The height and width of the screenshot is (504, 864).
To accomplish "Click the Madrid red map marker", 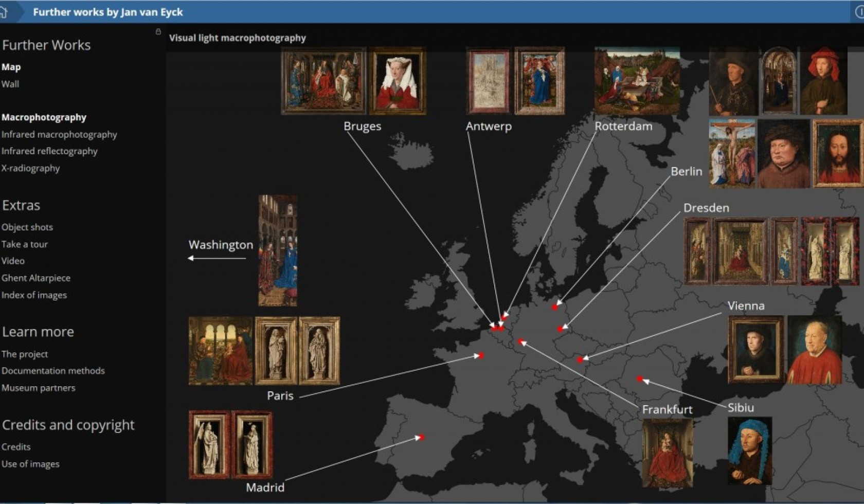I will [421, 437].
